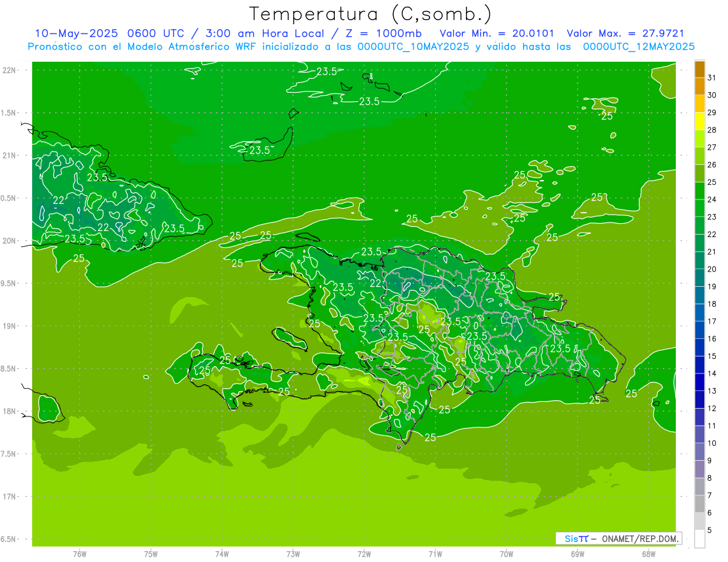Click the '8' value on the color scale
Screen dimensions: 728x562
[x=710, y=478]
